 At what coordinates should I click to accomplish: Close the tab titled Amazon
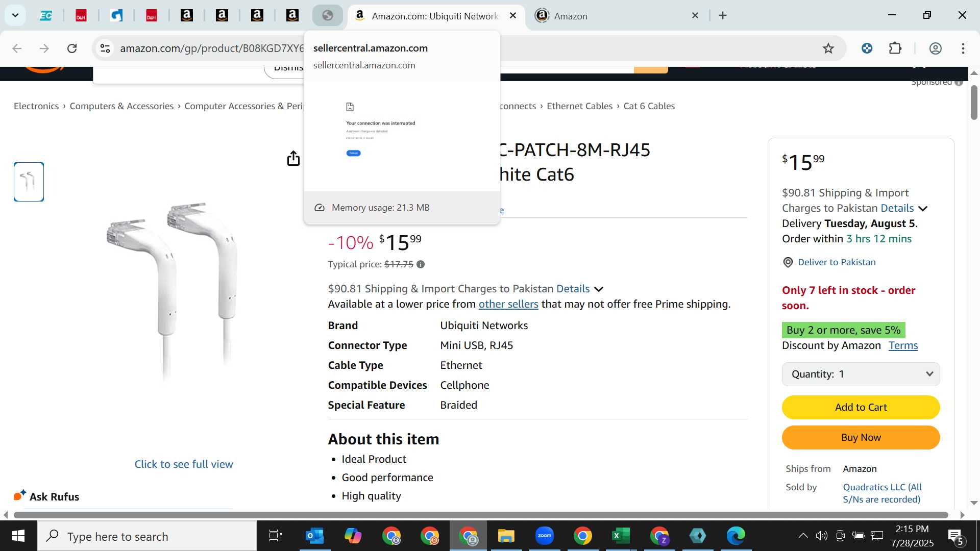[x=695, y=16]
